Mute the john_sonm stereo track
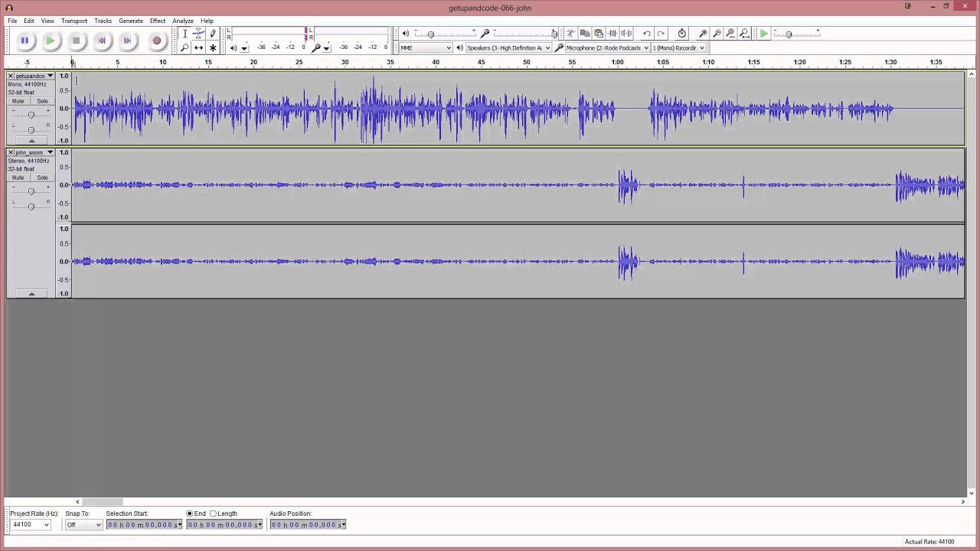This screenshot has width=980, height=551. pos(18,178)
